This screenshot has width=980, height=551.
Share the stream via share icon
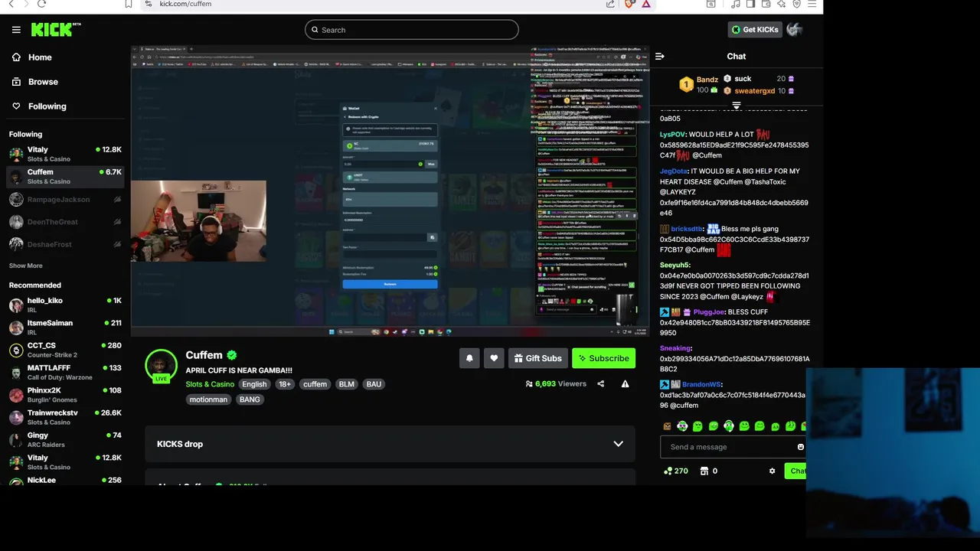pyautogui.click(x=601, y=384)
